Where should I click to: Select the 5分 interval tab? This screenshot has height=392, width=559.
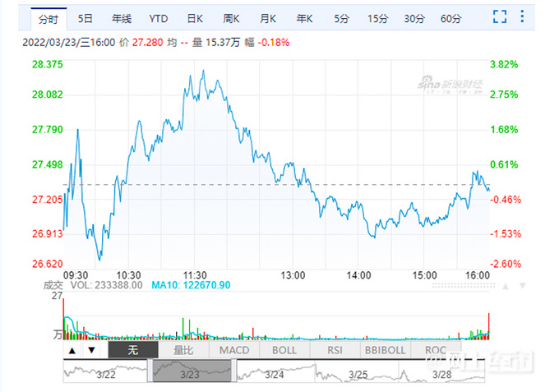tap(341, 19)
